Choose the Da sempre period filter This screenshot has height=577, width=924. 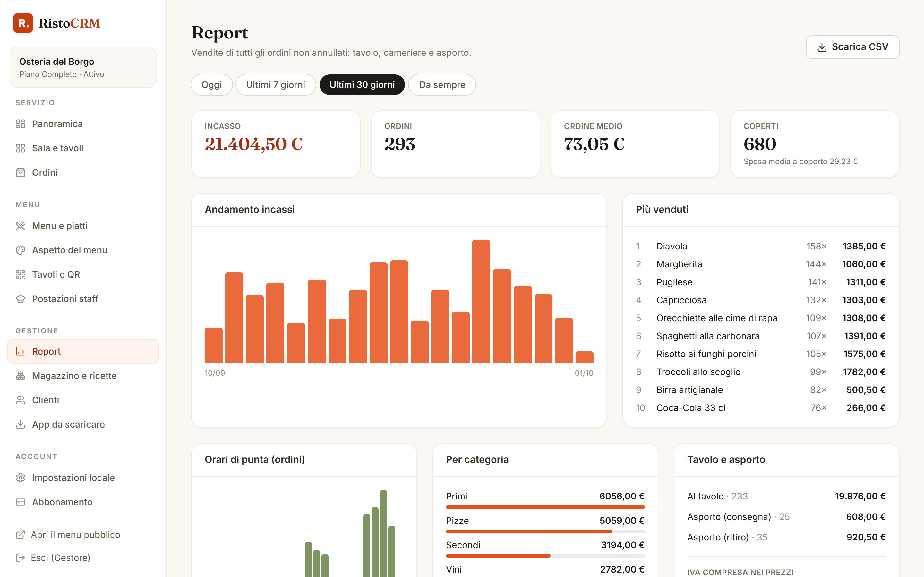click(x=442, y=84)
